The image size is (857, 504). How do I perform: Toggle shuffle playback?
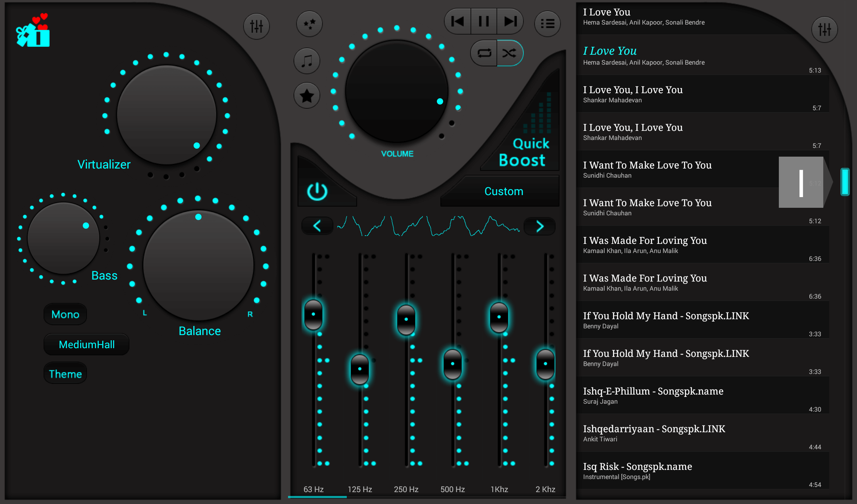click(x=509, y=53)
